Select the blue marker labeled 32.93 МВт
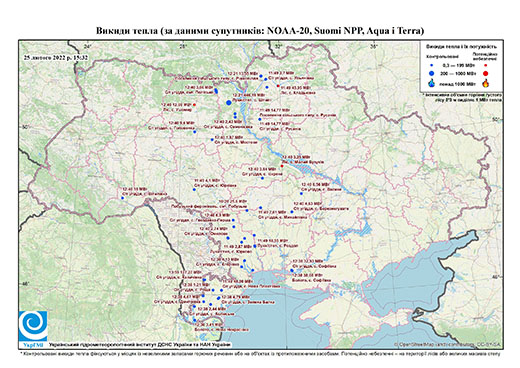The image size is (520, 368). coord(292,270)
